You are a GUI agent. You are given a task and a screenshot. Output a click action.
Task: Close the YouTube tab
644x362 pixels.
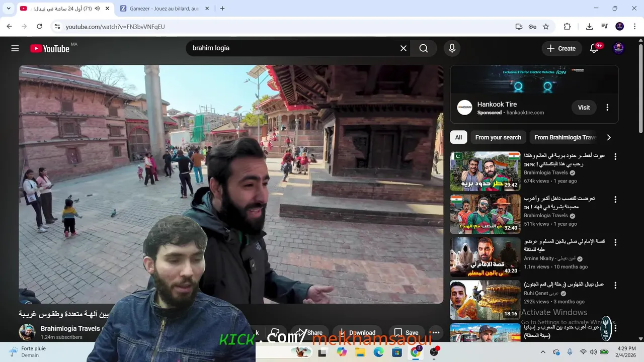click(x=107, y=9)
